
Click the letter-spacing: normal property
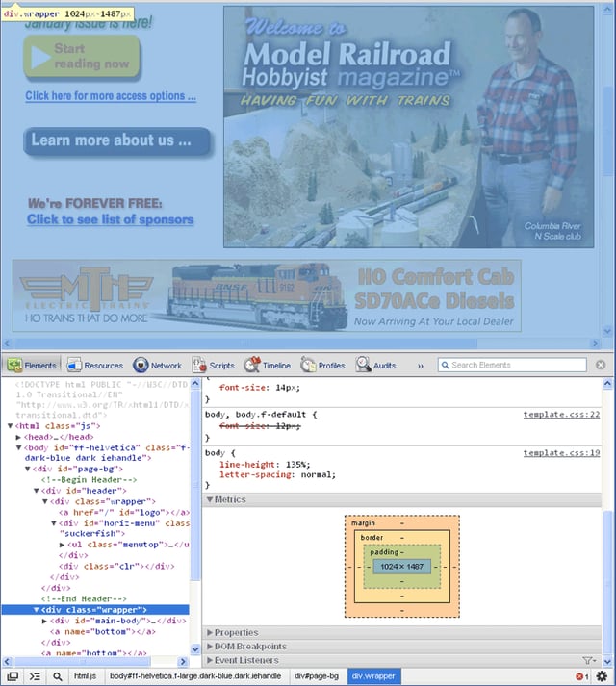[277, 474]
